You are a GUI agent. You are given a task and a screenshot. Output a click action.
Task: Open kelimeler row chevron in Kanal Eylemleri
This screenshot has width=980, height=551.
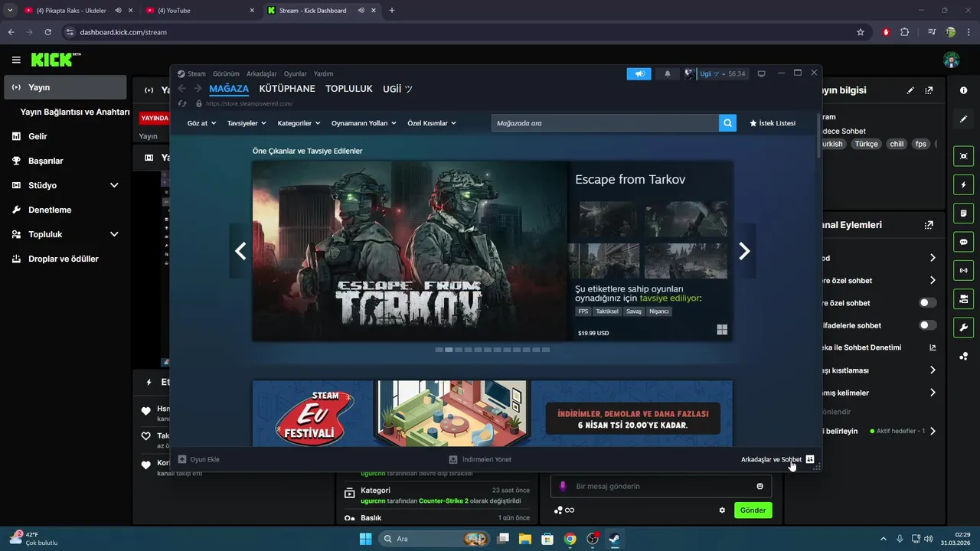(x=933, y=393)
